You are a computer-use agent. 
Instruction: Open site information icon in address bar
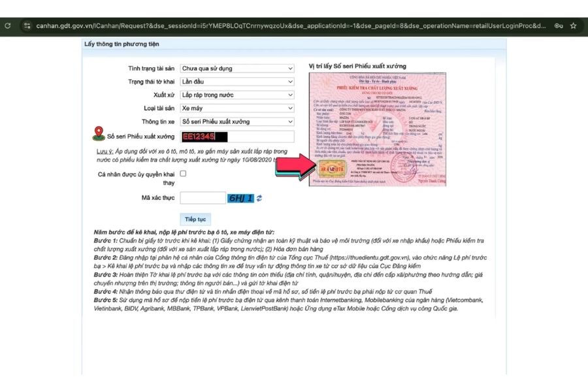(x=27, y=26)
